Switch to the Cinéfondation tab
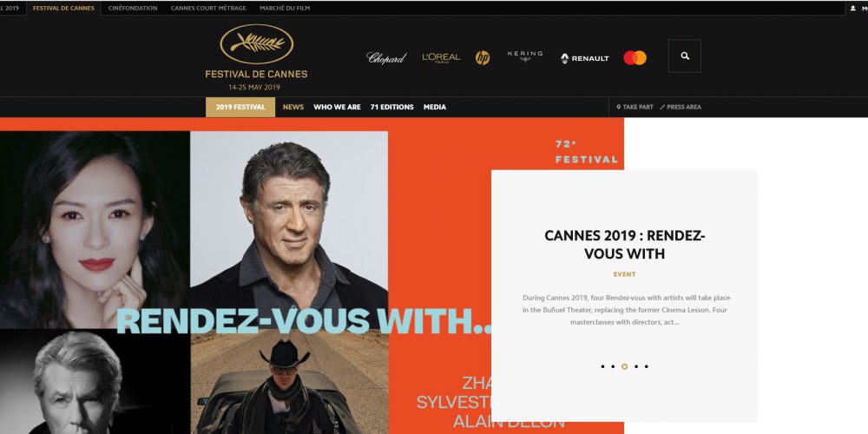 133,9
